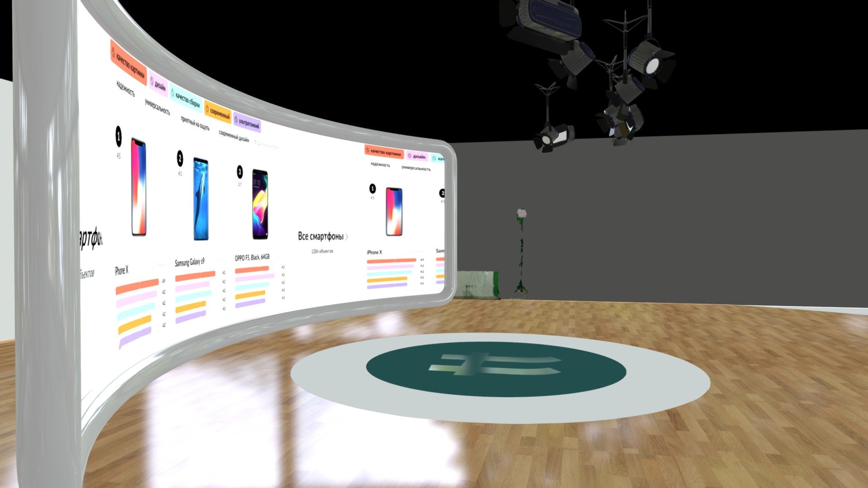Click rank badge 3 beside the OPPO phone
This screenshot has height=488, width=868.
pos(240,172)
